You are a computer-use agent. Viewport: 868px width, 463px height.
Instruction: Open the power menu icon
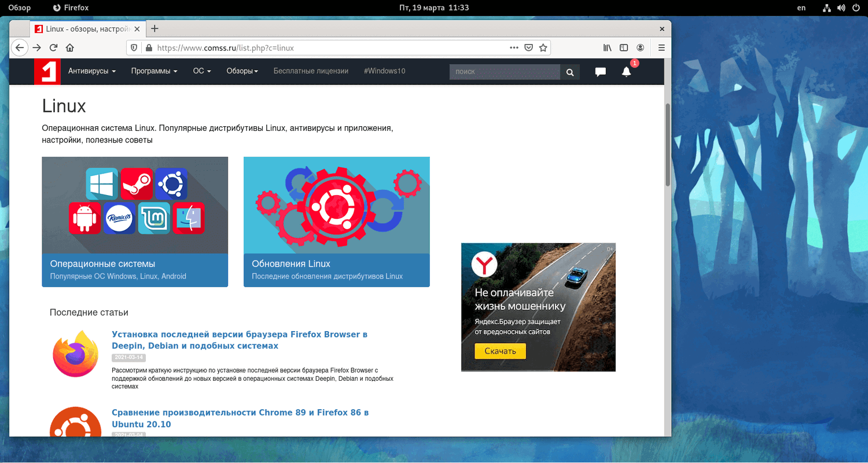tap(856, 8)
